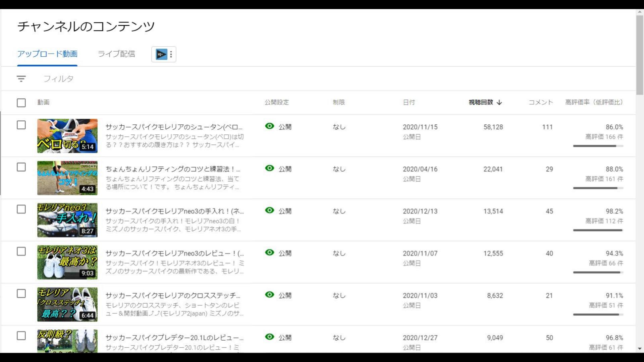Open the thumbnail with 4:43 duration
The height and width of the screenshot is (362, 644).
pos(67,178)
